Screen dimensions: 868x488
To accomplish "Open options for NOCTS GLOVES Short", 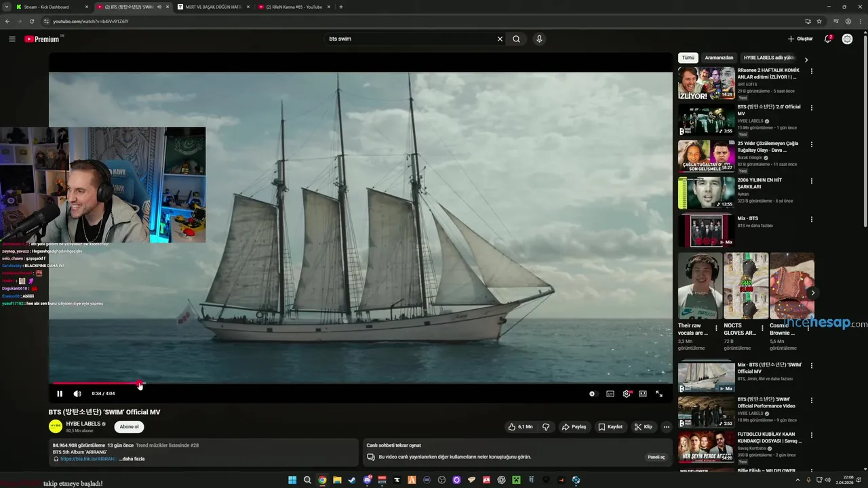I will tap(762, 328).
